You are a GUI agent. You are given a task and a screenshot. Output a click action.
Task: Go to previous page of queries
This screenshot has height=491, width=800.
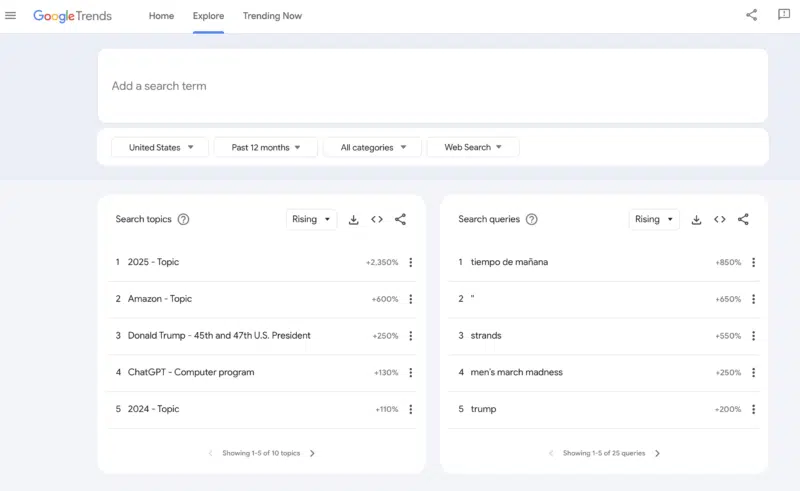click(551, 453)
